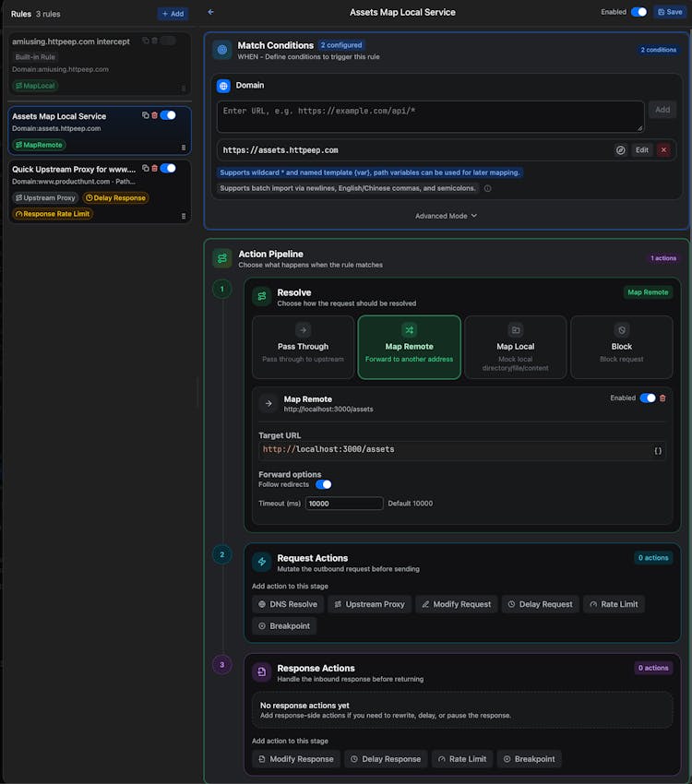Toggle the rule Enabled switch in the header
The width and height of the screenshot is (692, 784).
pos(638,12)
